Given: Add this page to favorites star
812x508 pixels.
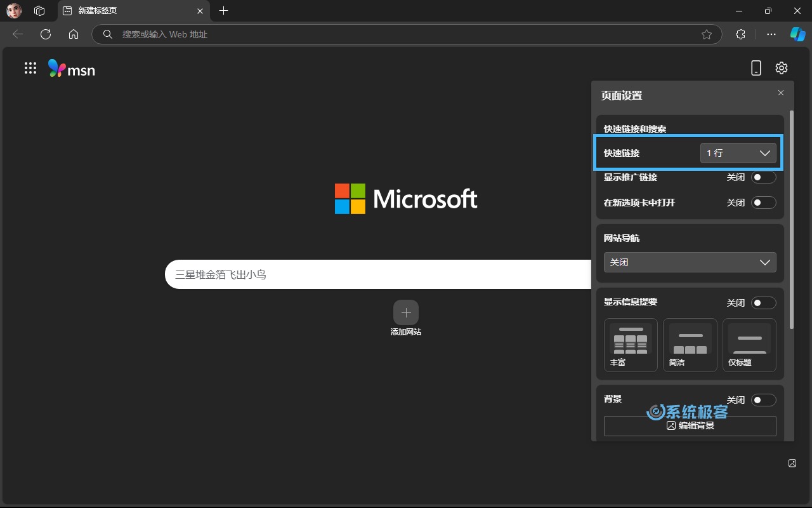Looking at the screenshot, I should 707,34.
